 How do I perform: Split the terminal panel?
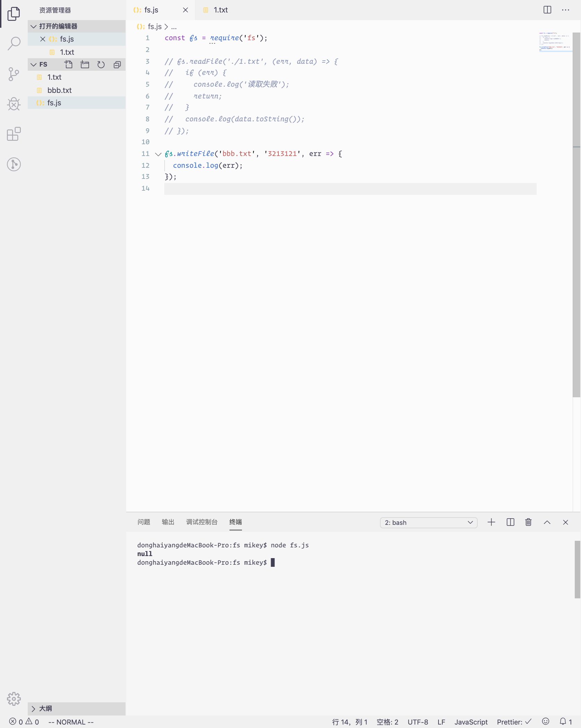coord(510,522)
